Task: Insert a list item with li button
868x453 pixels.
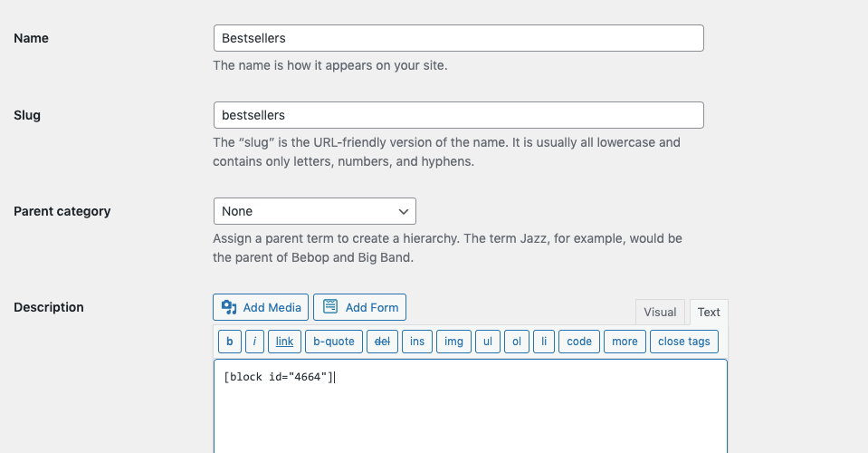Action: 544,342
